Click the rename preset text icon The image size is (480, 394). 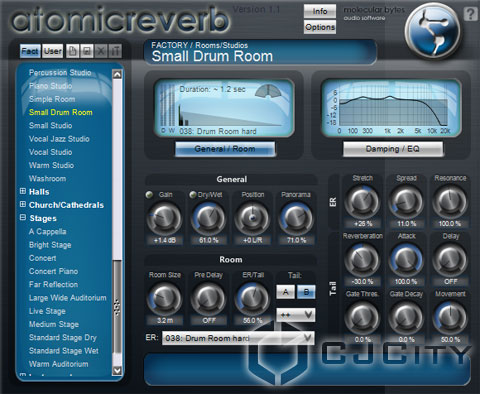pos(115,51)
